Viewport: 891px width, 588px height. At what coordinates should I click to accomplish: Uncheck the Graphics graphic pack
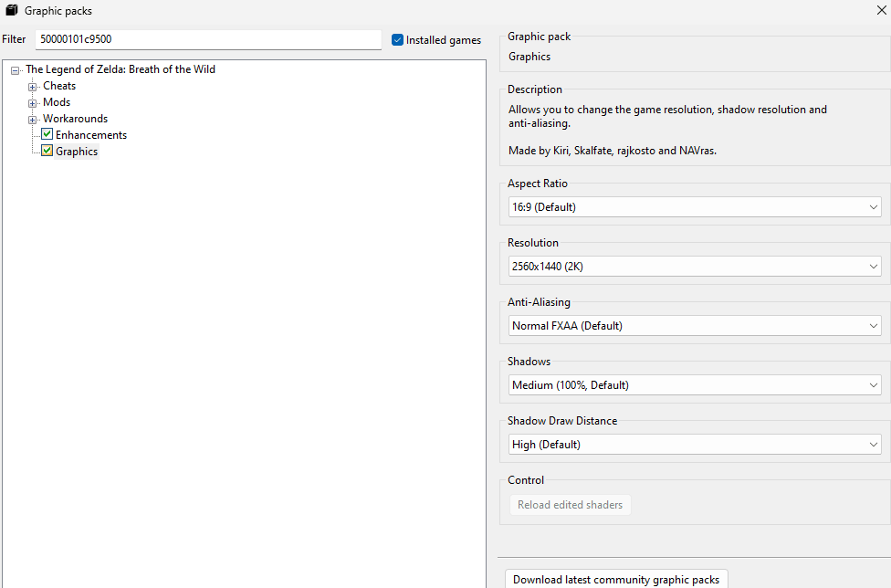point(47,151)
